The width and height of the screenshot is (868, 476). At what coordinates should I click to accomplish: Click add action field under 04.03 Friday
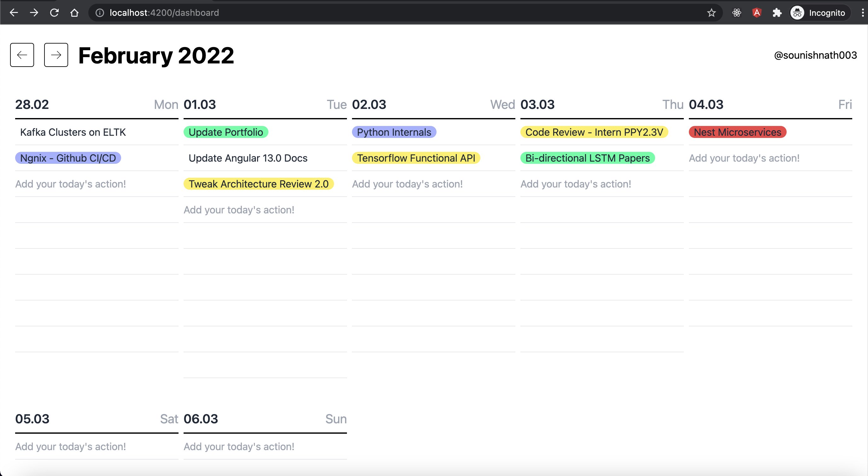744,158
